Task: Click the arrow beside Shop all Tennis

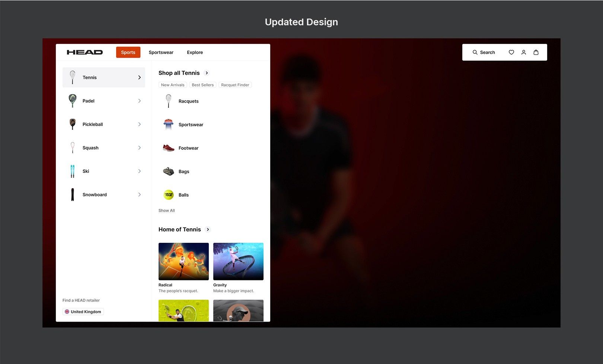Action: (207, 73)
